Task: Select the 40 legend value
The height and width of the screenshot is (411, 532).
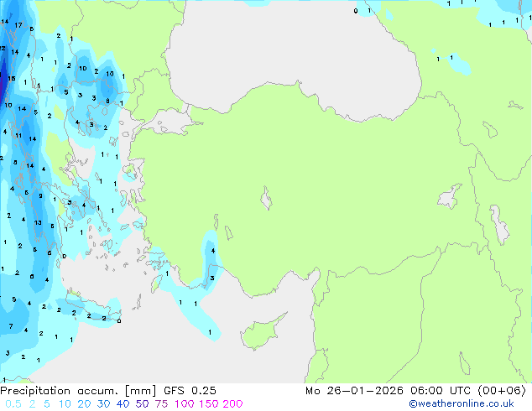Action: coord(123,404)
